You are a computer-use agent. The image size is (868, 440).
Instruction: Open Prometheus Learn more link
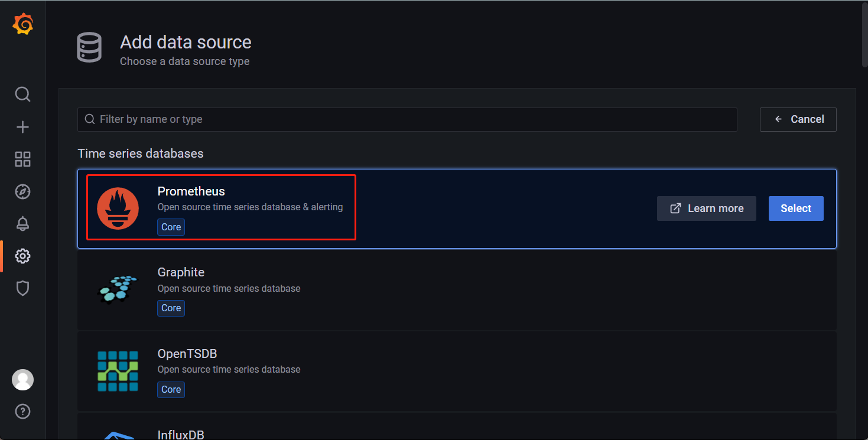point(706,208)
